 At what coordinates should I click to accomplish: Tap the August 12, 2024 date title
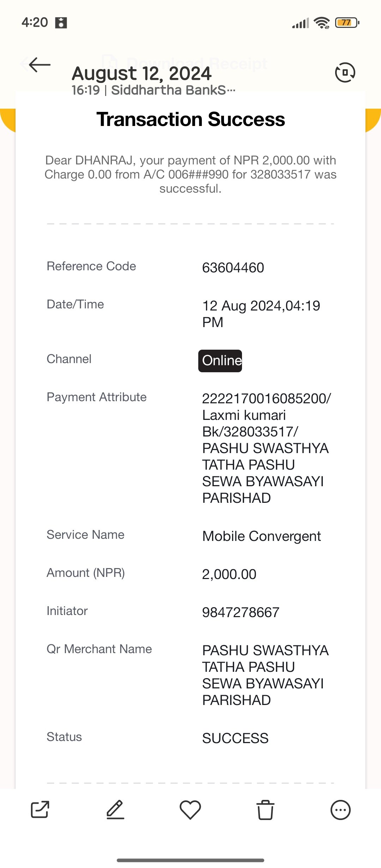[141, 73]
